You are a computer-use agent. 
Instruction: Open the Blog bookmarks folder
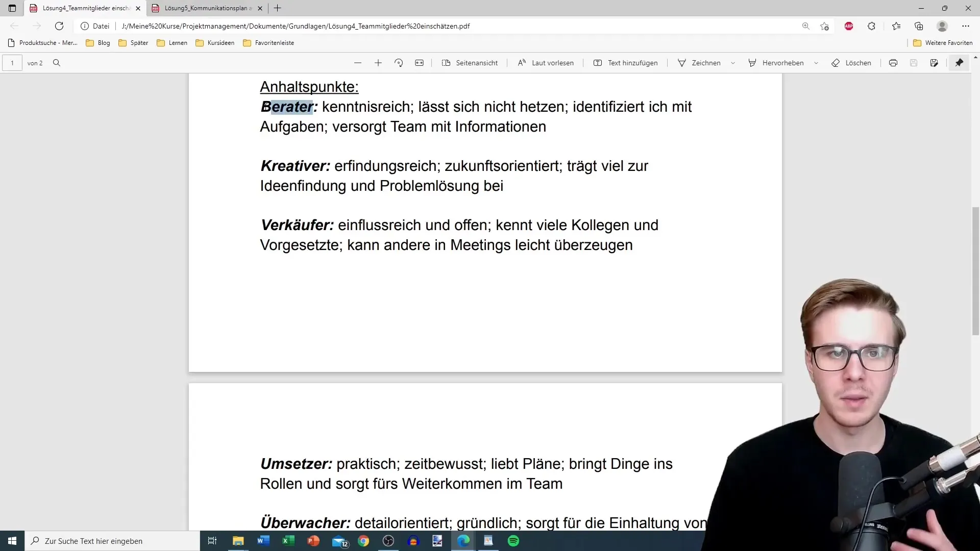(x=98, y=43)
